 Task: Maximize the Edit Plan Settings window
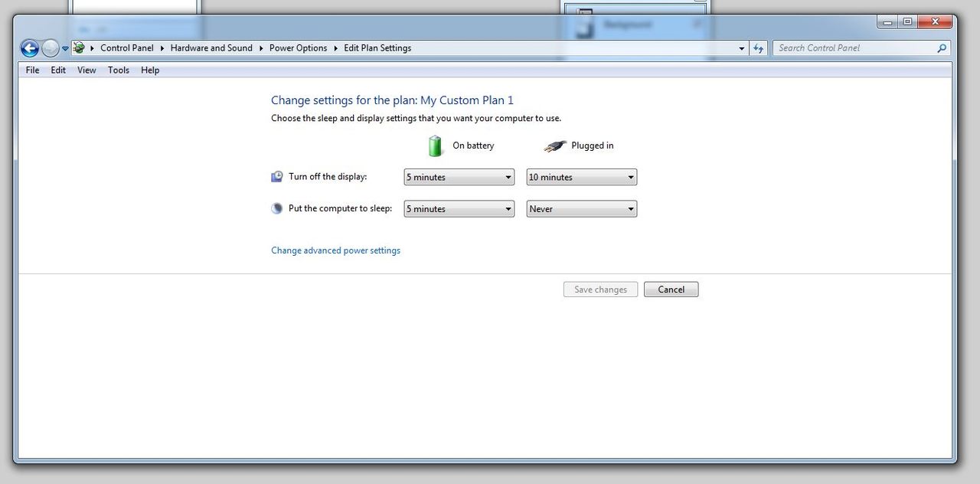pos(907,22)
